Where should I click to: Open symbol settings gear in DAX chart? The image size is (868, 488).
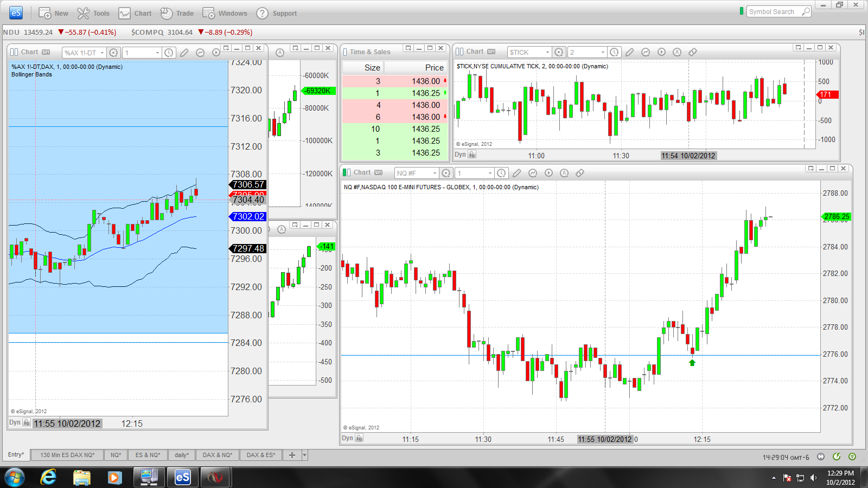pyautogui.click(x=113, y=53)
